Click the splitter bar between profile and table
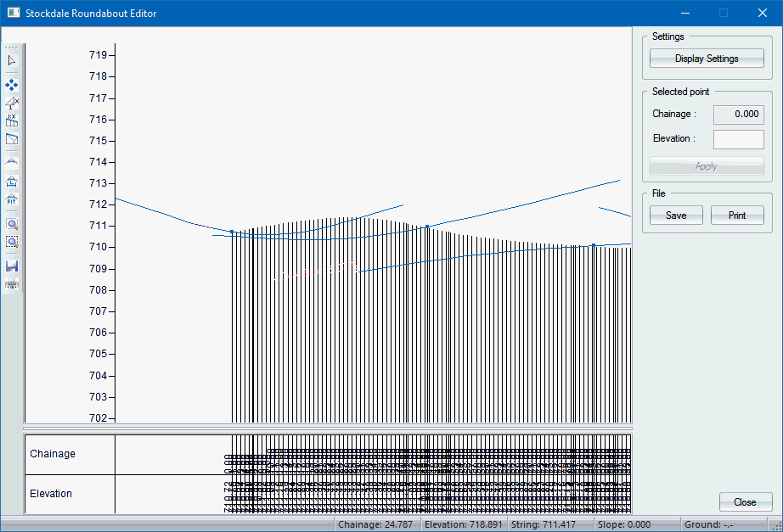The height and width of the screenshot is (532, 783). pos(327,427)
